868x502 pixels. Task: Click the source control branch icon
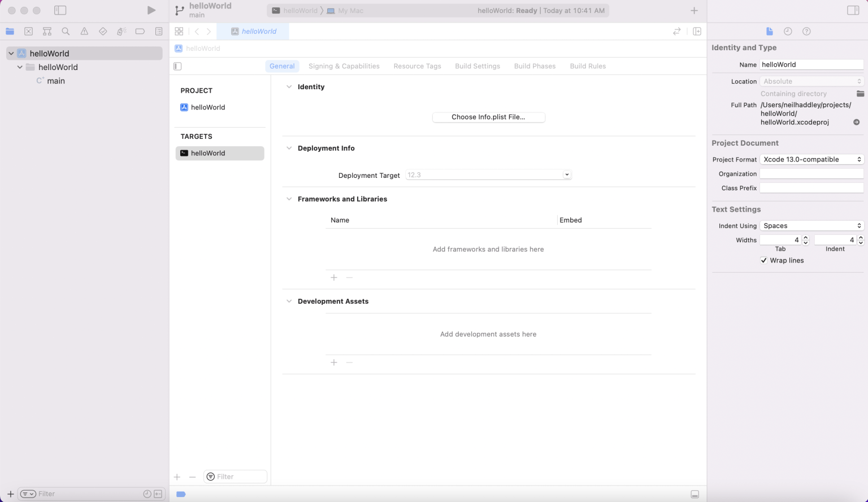(x=180, y=10)
